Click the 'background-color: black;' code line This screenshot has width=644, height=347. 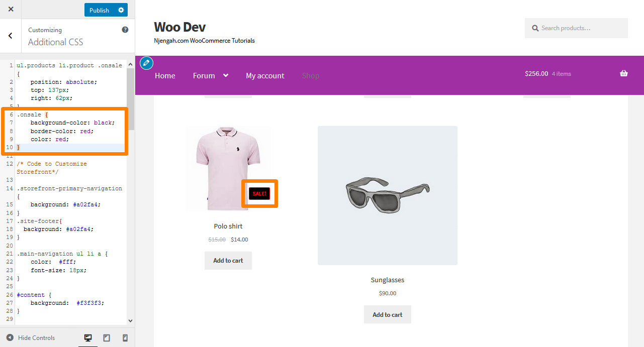coord(72,123)
